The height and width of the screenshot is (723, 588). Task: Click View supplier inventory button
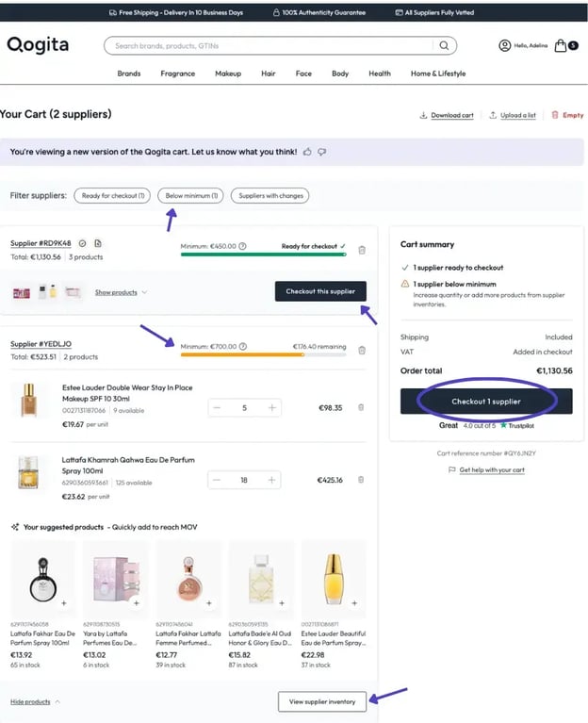322,701
